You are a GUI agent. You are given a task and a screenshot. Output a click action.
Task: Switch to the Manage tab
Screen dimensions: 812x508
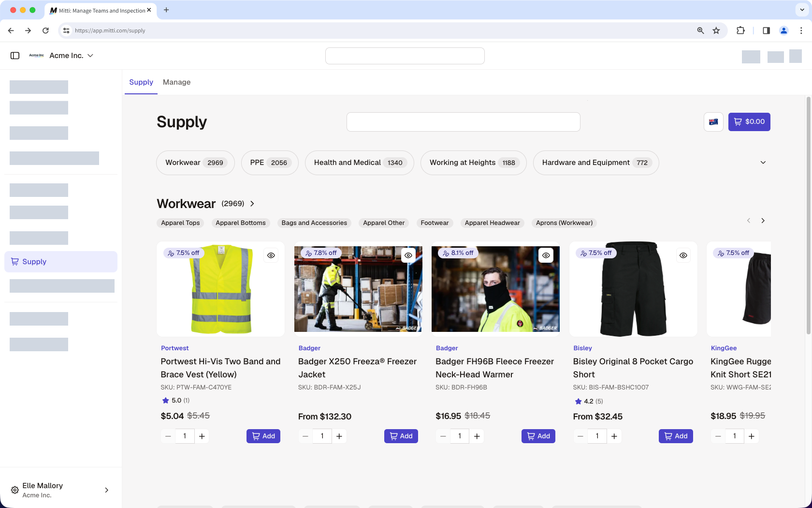(176, 82)
